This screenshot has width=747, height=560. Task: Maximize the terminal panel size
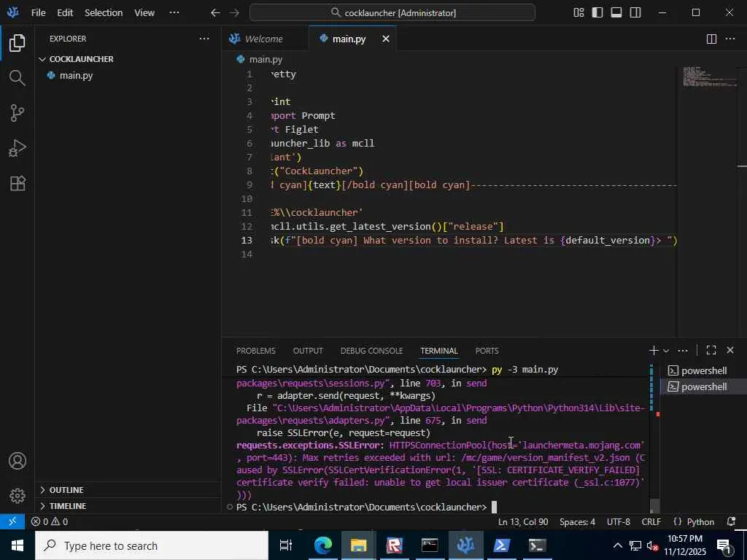pyautogui.click(x=711, y=351)
